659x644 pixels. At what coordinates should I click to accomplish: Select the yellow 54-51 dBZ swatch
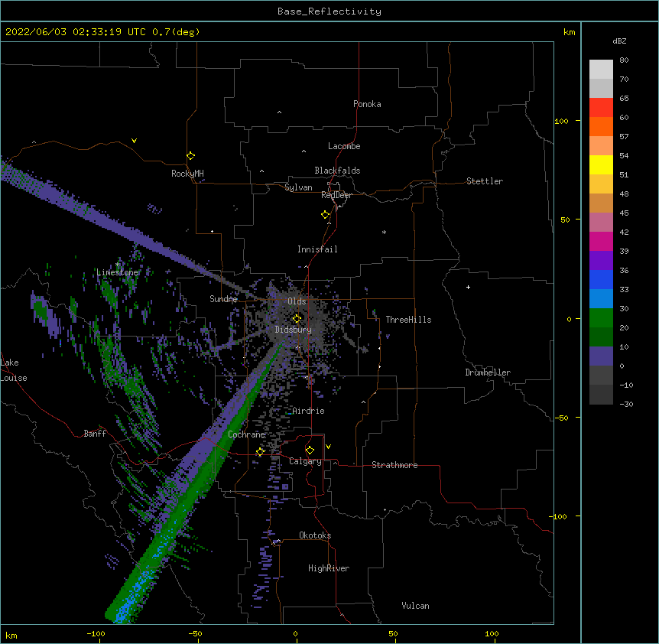[x=601, y=164]
